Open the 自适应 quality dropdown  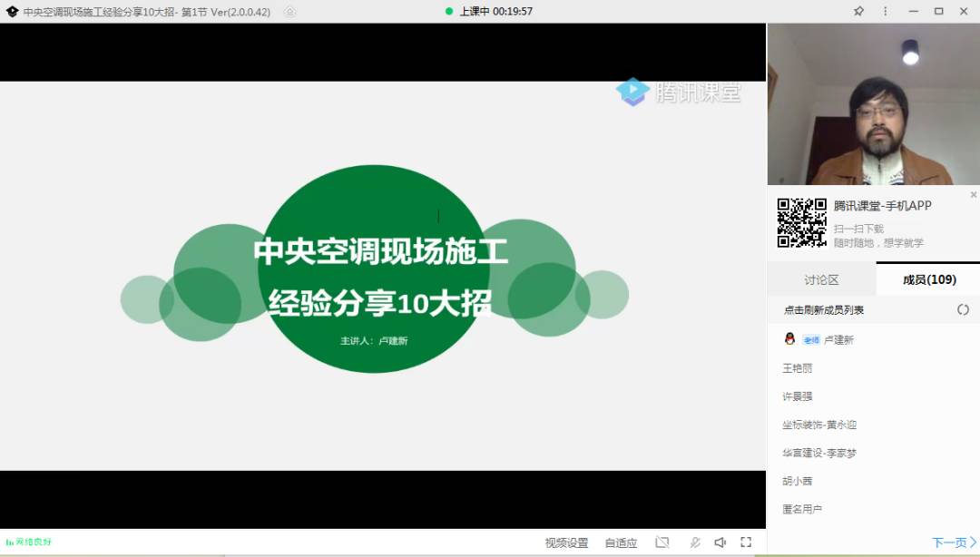[x=621, y=542]
